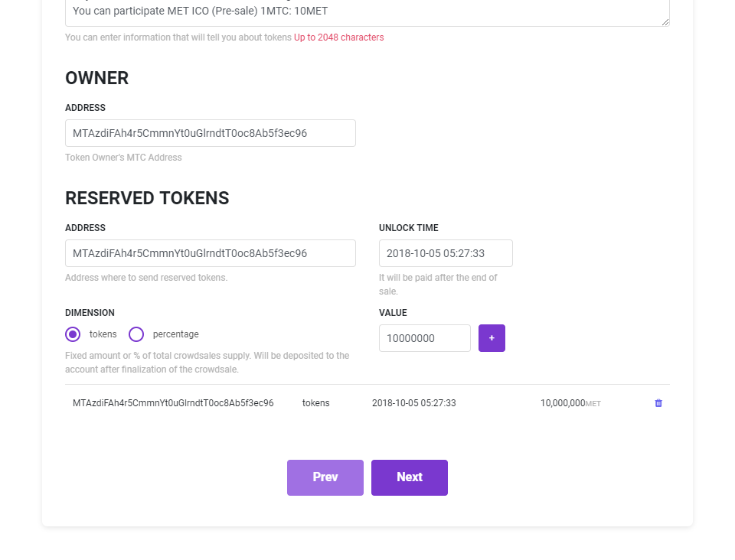Grab the description textarea resize handle
This screenshot has width=735, height=560.
(x=665, y=22)
